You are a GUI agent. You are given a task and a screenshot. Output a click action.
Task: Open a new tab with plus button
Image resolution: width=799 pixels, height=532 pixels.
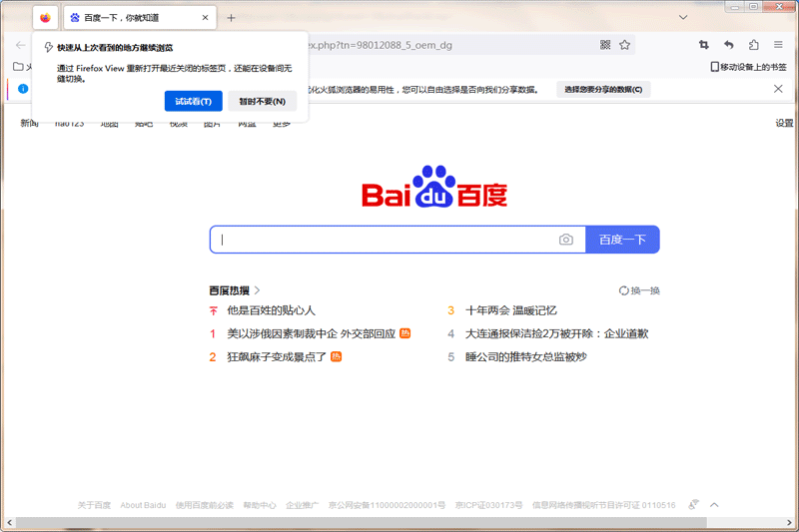click(x=231, y=18)
